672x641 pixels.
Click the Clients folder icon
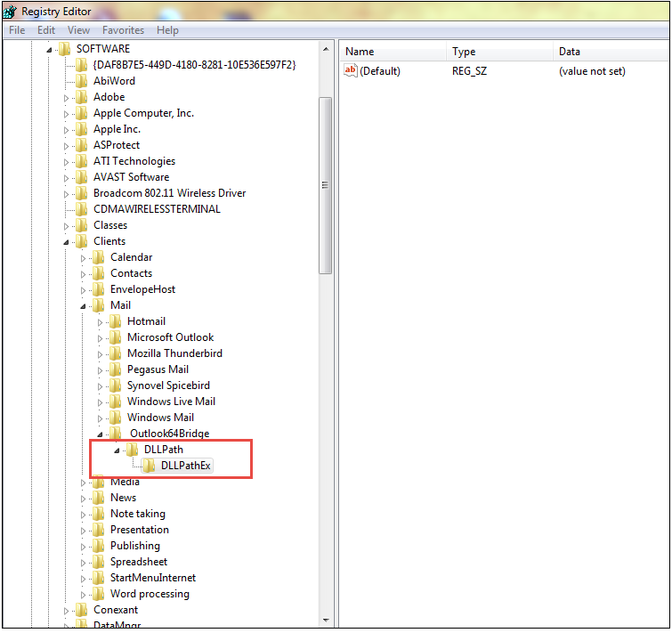(81, 241)
